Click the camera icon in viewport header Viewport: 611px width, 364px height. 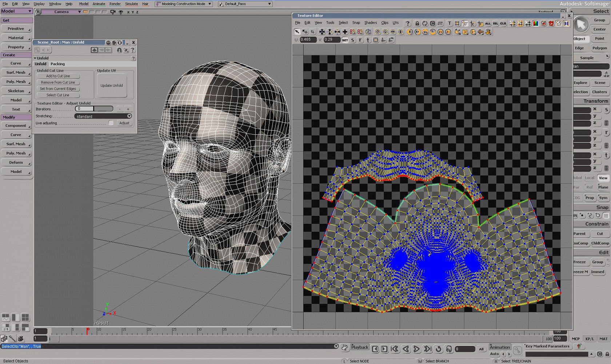[x=113, y=12]
